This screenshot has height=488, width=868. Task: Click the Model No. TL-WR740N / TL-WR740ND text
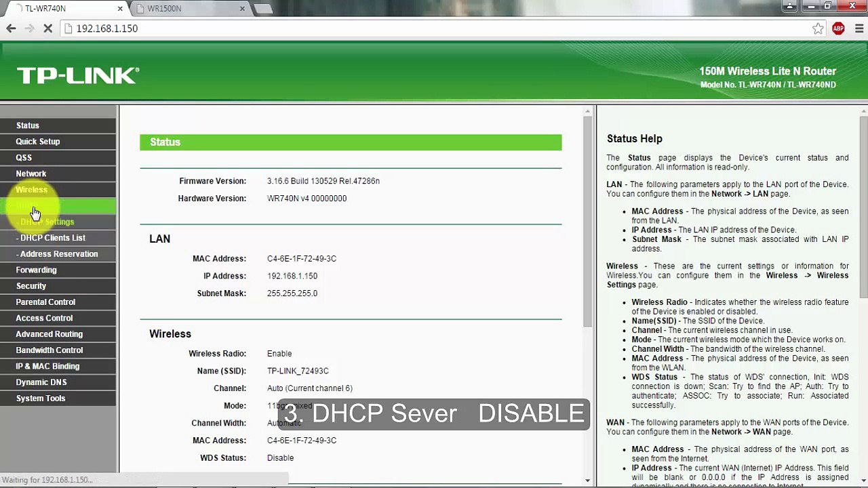[768, 85]
